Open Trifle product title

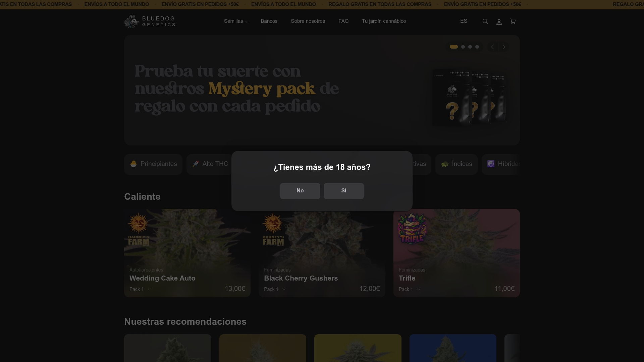click(407, 279)
